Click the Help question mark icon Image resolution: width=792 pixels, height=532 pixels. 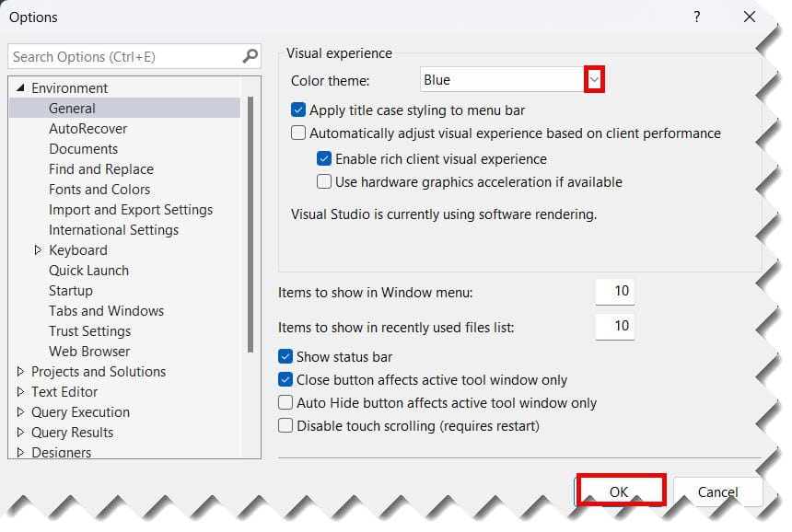coord(697,17)
